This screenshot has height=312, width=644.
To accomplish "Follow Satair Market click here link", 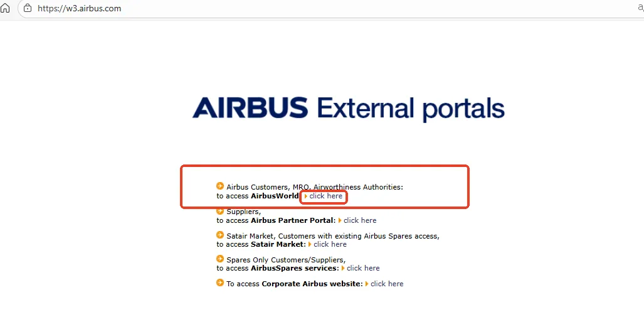I will (330, 244).
